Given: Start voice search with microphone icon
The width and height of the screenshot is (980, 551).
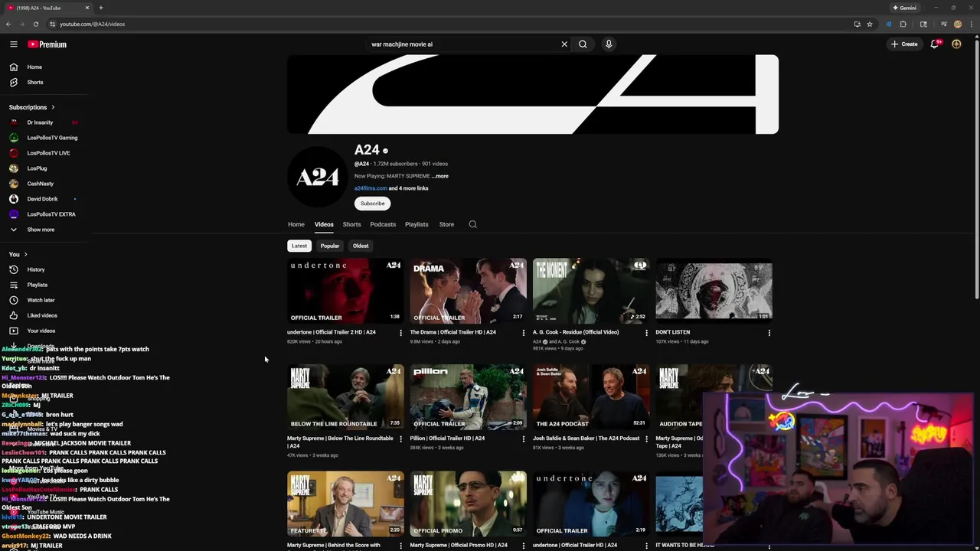Looking at the screenshot, I should 609,44.
